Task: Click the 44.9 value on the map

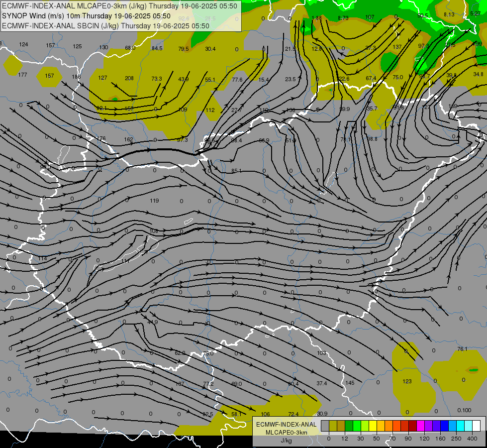Action: pos(153,322)
